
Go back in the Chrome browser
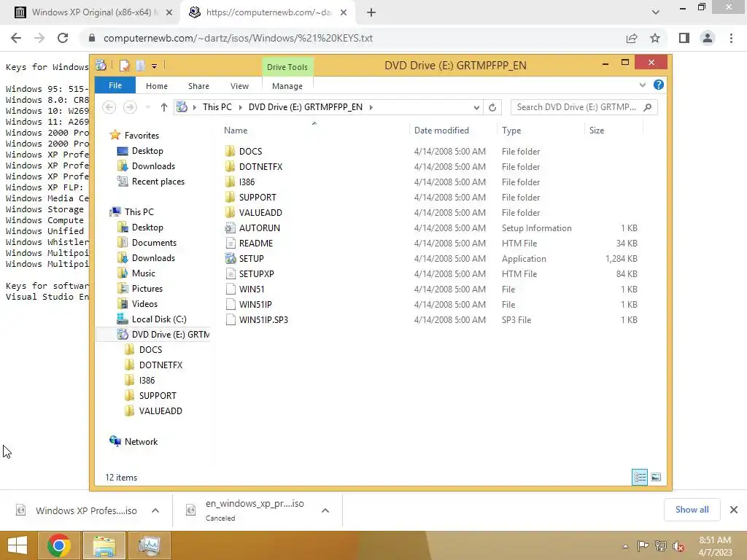[x=16, y=38]
